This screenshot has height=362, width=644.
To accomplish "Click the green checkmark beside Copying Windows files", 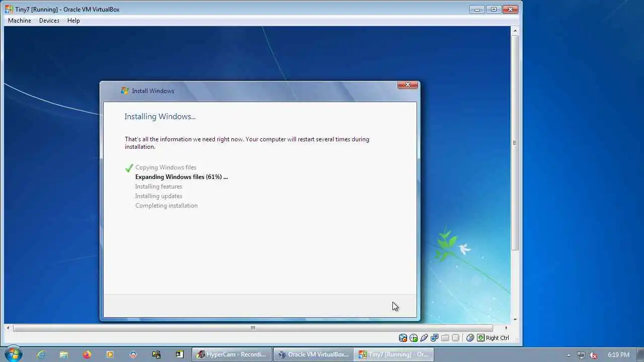I will point(129,168).
